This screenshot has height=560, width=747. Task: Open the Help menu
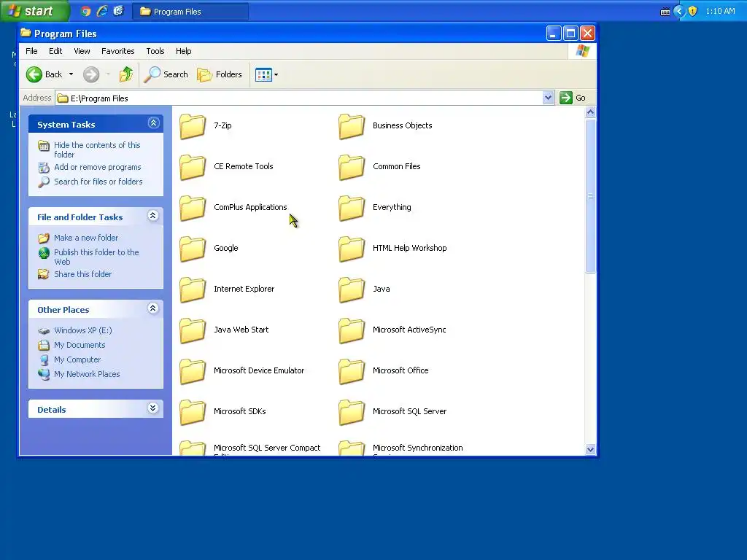point(183,51)
